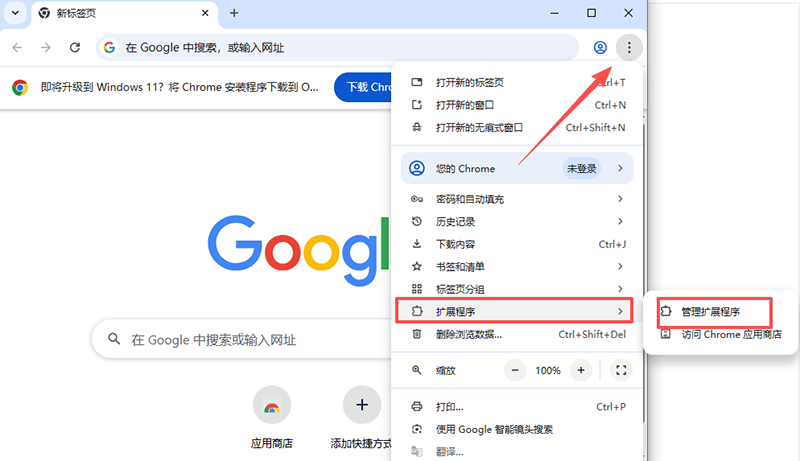Select 翻译... menu item
800x461 pixels.
[517, 451]
